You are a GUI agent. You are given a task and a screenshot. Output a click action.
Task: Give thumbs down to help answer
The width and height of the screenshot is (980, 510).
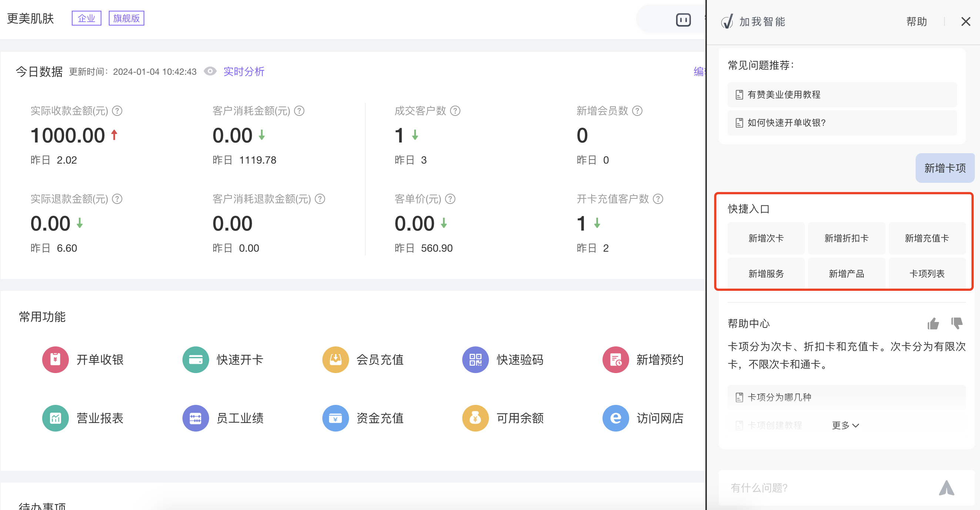click(956, 323)
